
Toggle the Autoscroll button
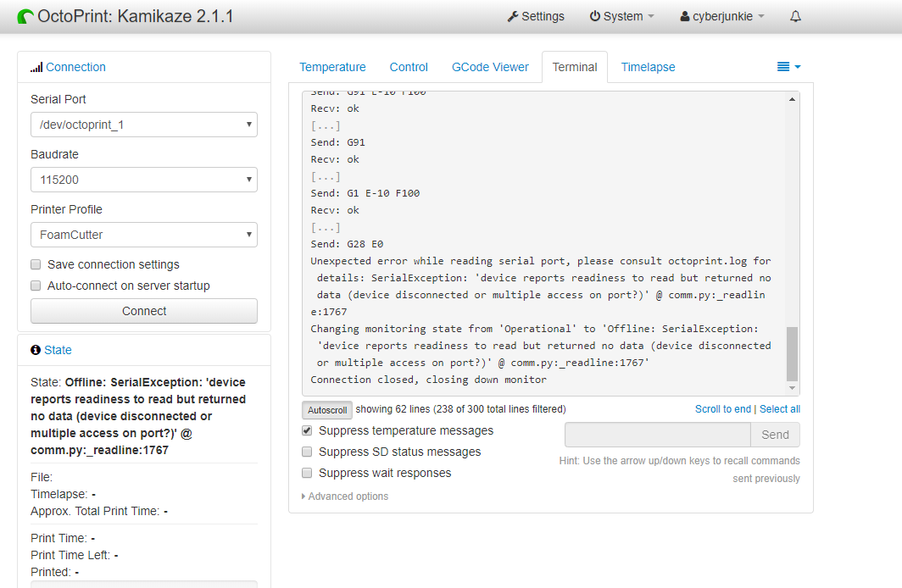pos(327,410)
